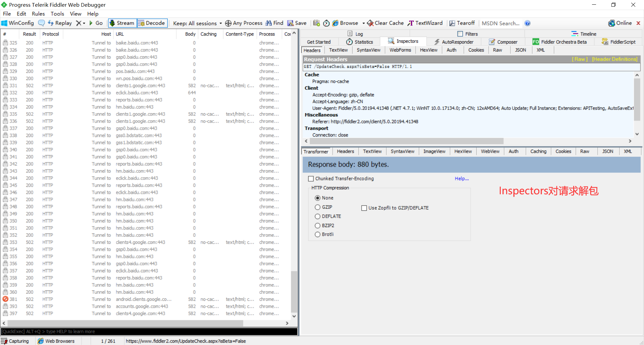Viewport: 644px width, 345px height.
Task: Click the camera screenshot icon
Action: (316, 23)
